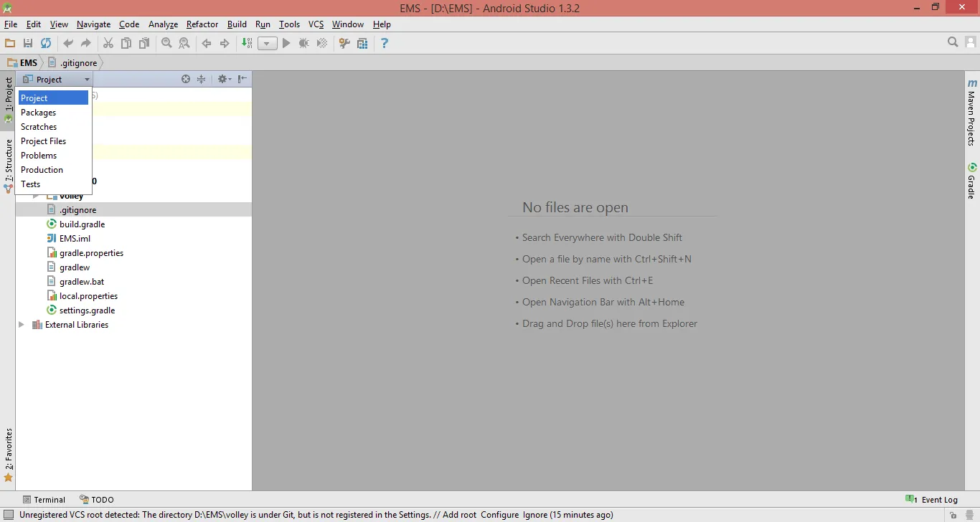Toggle the 7: Structure side tab
The height and width of the screenshot is (522, 980).
[8, 165]
